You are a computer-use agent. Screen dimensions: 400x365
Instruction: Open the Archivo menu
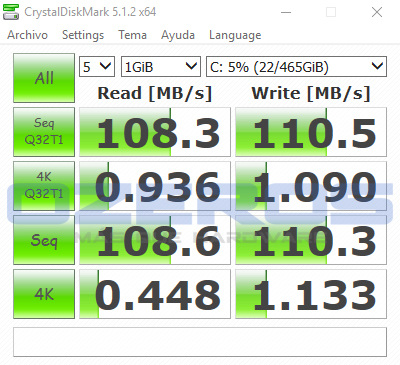[28, 35]
